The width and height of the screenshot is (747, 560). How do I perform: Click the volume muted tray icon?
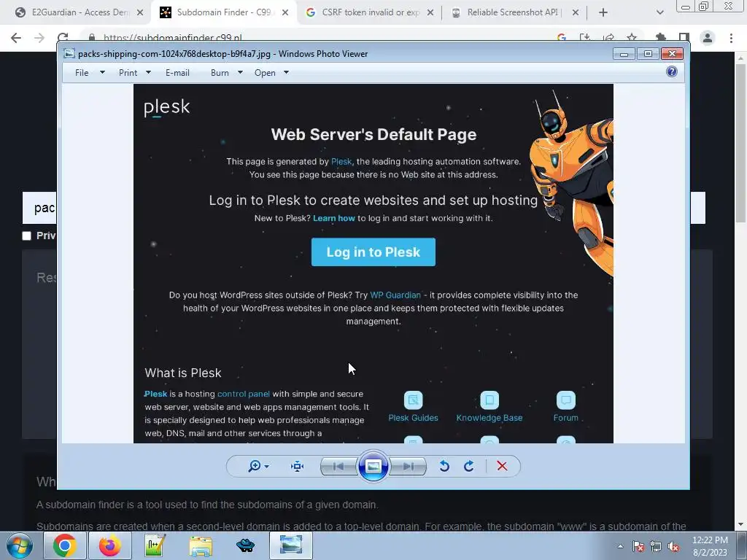(673, 547)
